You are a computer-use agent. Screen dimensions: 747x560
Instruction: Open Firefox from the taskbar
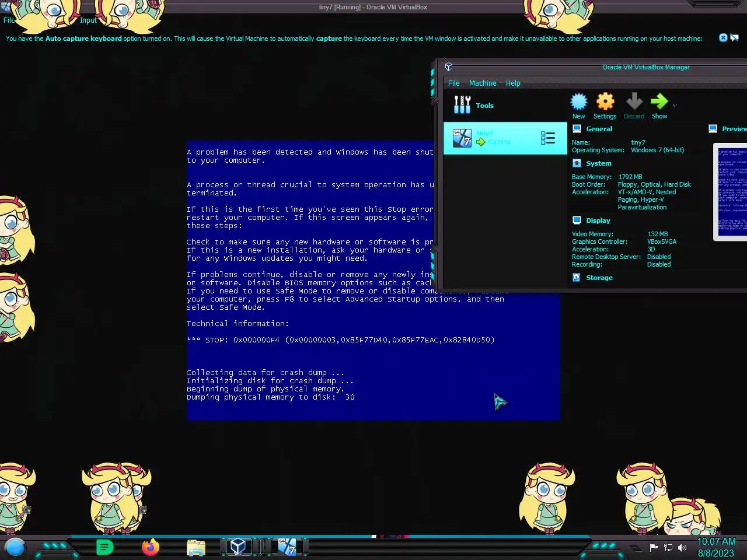pyautogui.click(x=150, y=547)
